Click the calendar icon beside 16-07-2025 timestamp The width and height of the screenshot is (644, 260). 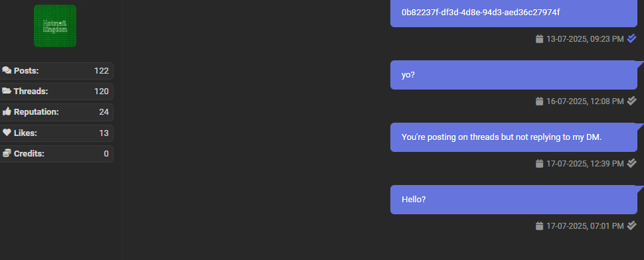pyautogui.click(x=539, y=101)
